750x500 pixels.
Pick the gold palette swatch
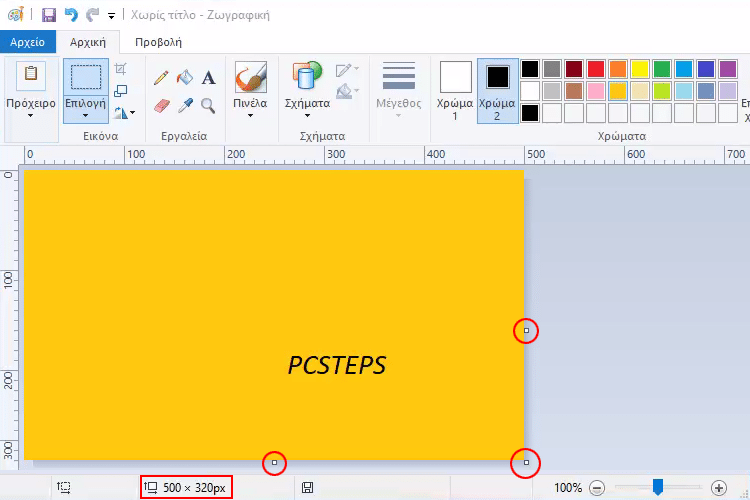coord(618,91)
